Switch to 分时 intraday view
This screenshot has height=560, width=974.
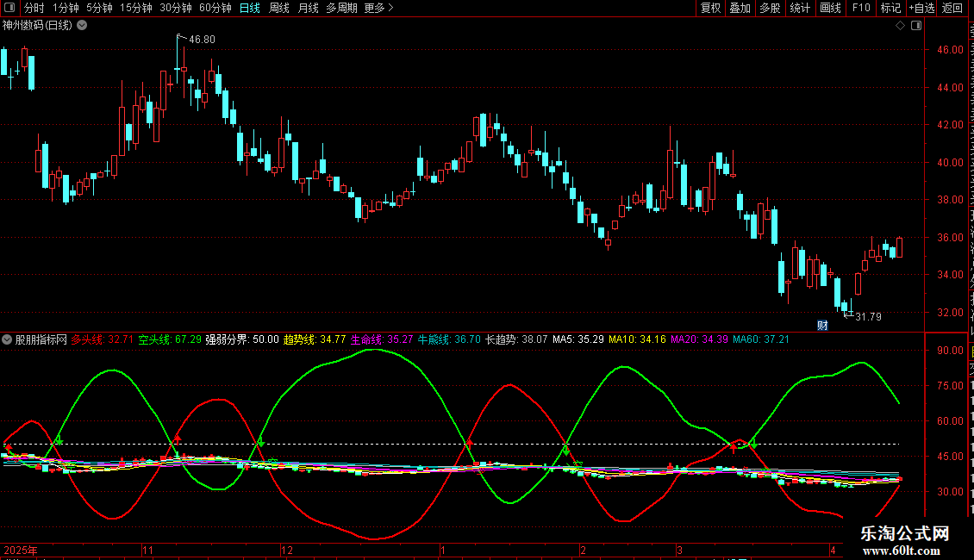coord(34,8)
